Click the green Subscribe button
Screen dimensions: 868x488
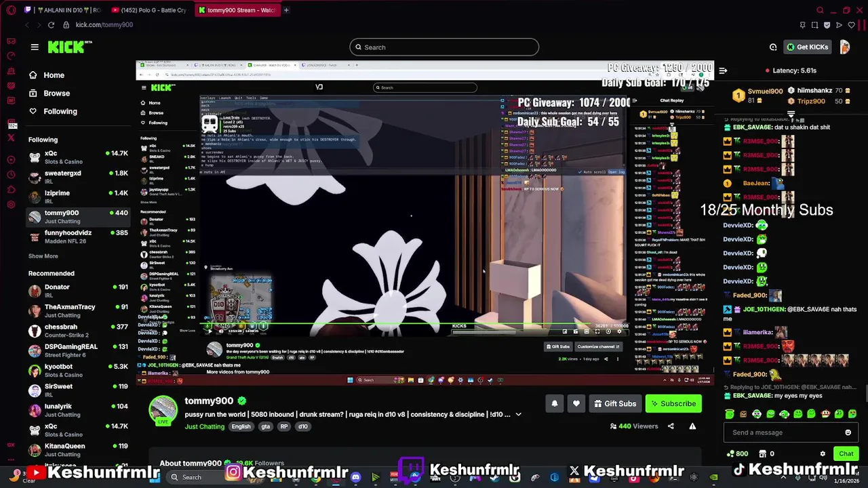(673, 403)
